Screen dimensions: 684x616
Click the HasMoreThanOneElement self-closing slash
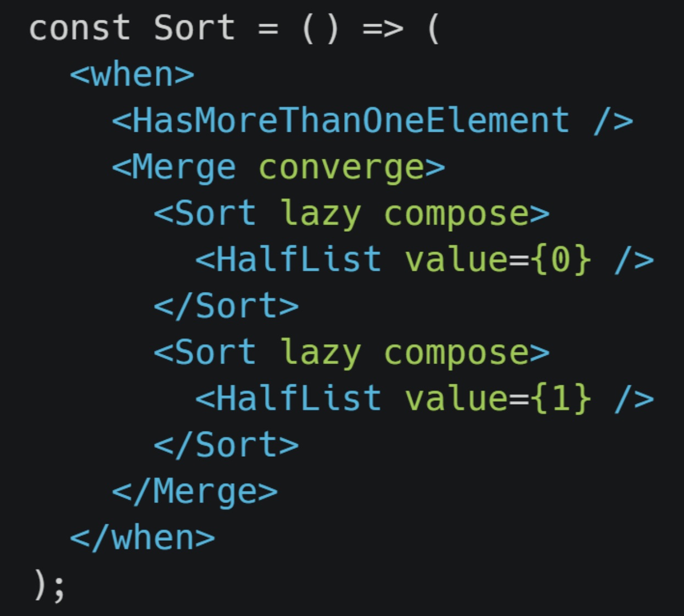click(603, 120)
